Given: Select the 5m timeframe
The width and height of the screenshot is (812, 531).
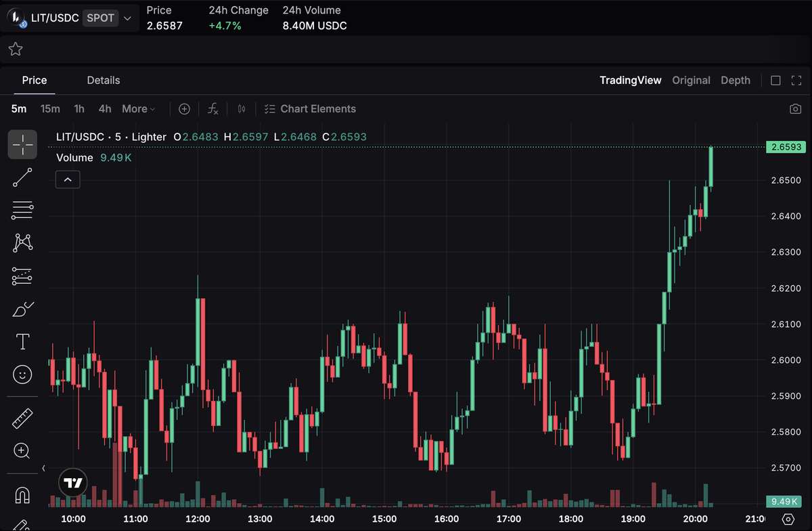Looking at the screenshot, I should tap(19, 109).
